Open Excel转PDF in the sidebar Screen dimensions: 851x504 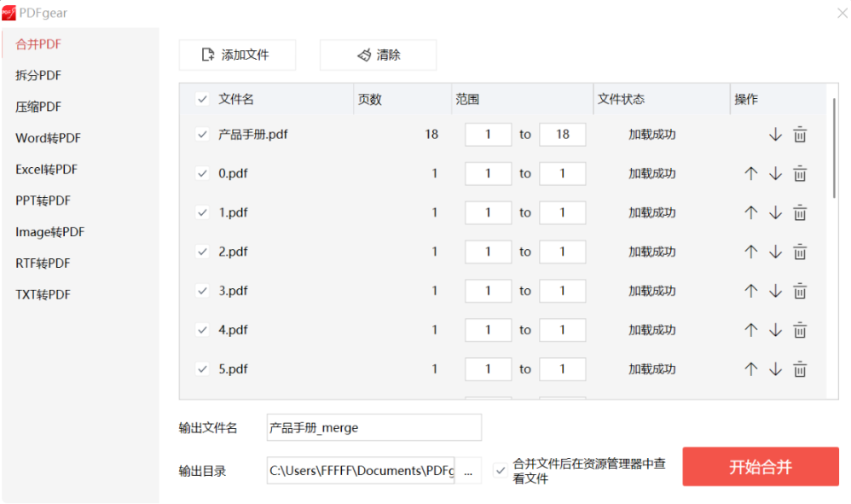pos(47,170)
